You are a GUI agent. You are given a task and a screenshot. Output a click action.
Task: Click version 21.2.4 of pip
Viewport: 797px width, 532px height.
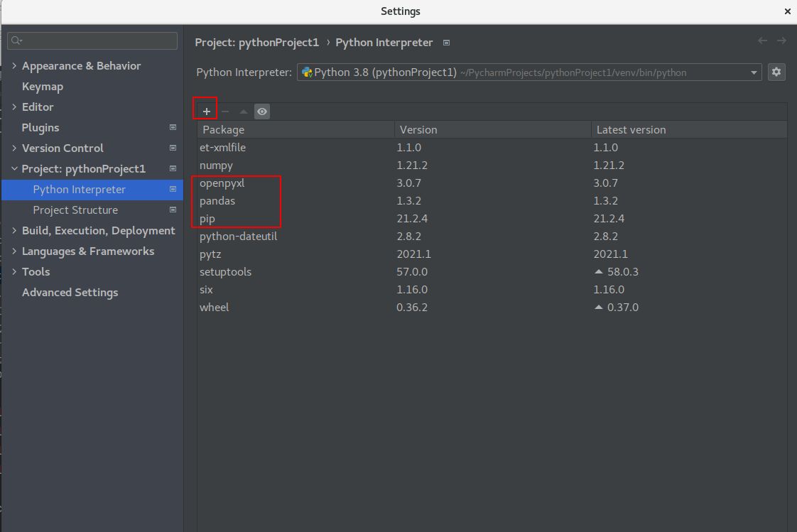[x=412, y=219]
